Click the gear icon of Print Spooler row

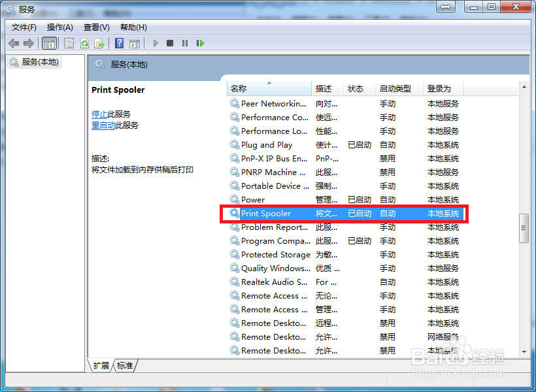(234, 213)
